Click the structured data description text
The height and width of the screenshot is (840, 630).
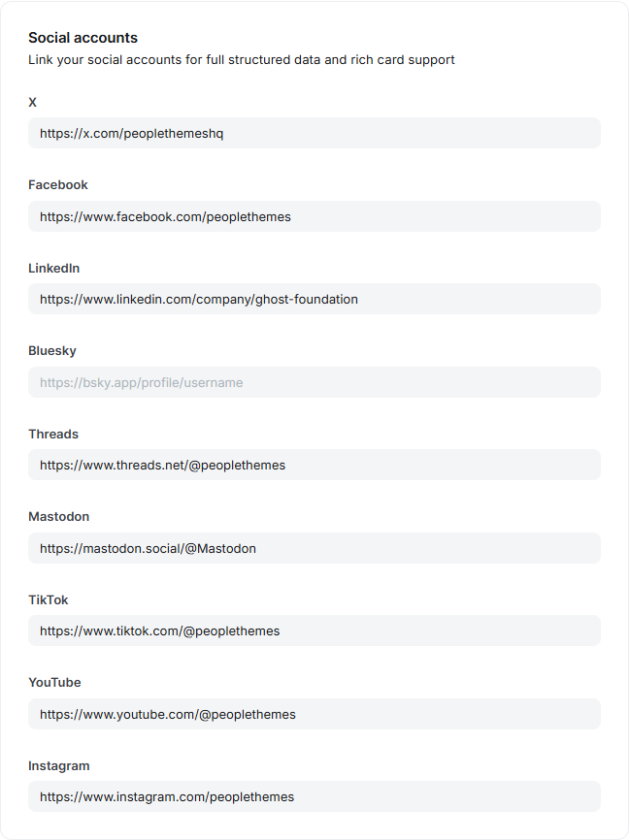tap(242, 59)
